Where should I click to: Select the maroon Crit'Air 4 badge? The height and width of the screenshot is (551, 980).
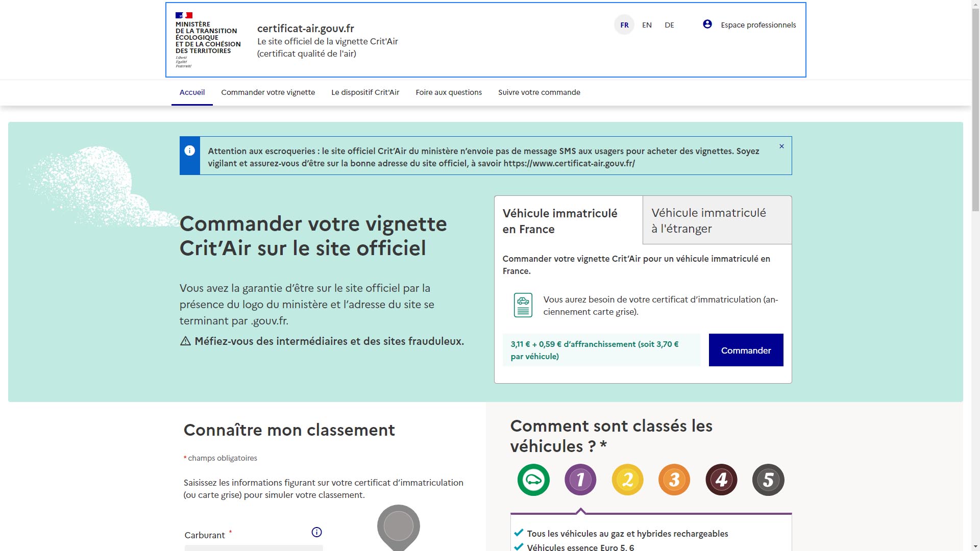pos(721,480)
